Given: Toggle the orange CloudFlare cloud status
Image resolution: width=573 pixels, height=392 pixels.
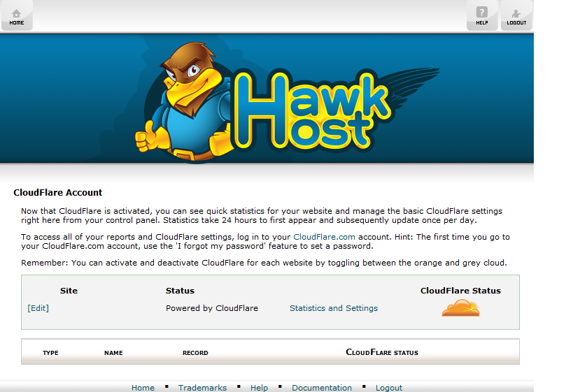Looking at the screenshot, I should coord(460,307).
